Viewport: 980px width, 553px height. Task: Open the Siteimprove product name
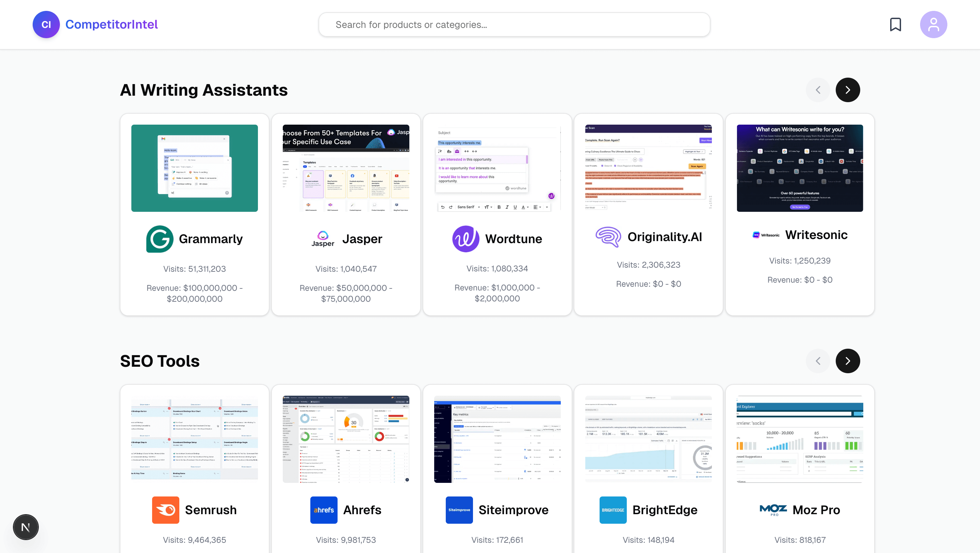513,510
